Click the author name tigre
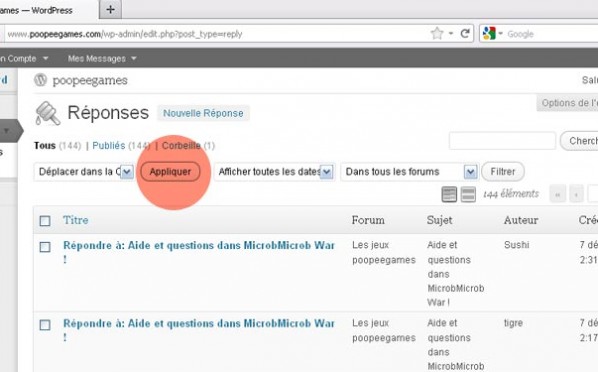Viewport: 598px width, 372px height. (x=513, y=323)
